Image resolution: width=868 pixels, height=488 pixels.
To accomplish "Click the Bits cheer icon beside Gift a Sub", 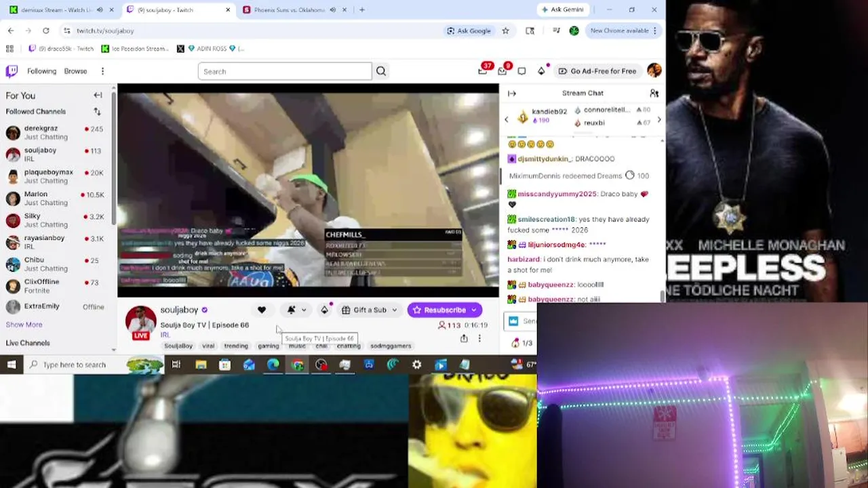I will tap(324, 310).
